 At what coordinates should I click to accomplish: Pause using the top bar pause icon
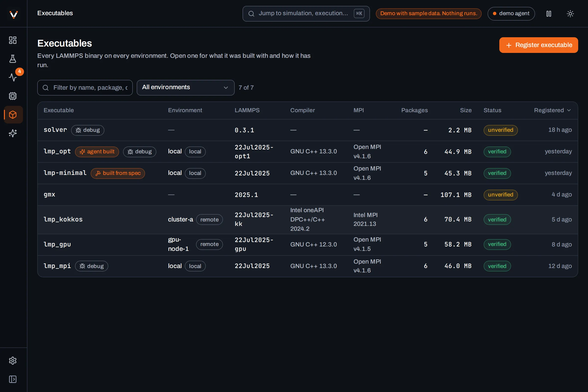click(549, 13)
